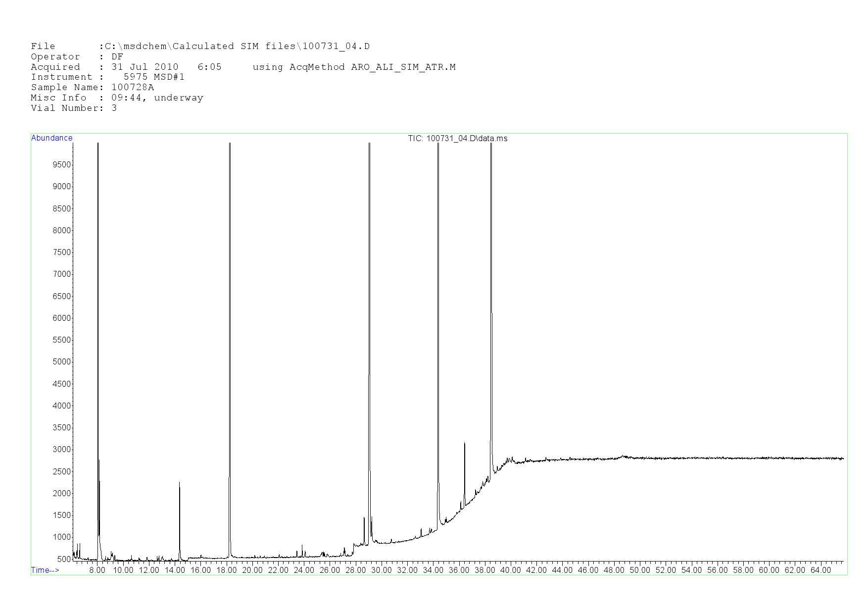
Task: Select the peak tip near 36.4 minutes
Action: tap(464, 443)
